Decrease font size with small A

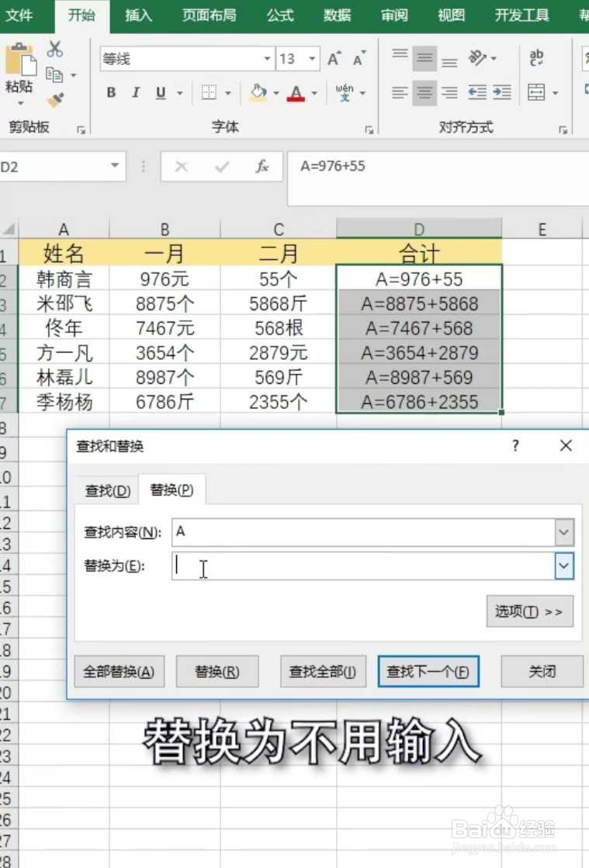(x=359, y=59)
